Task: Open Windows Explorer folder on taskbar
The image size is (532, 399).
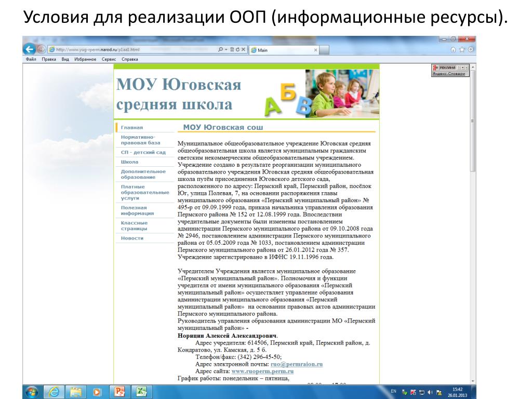Action: [75, 392]
